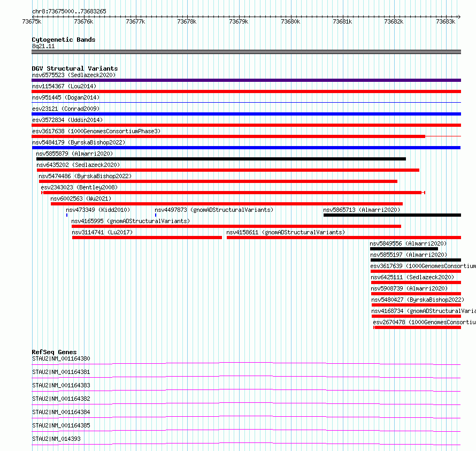The image size is (476, 451).
Task: Open variant nsv4165995 (gnomADStructuralVariants)
Action: [x=130, y=221]
